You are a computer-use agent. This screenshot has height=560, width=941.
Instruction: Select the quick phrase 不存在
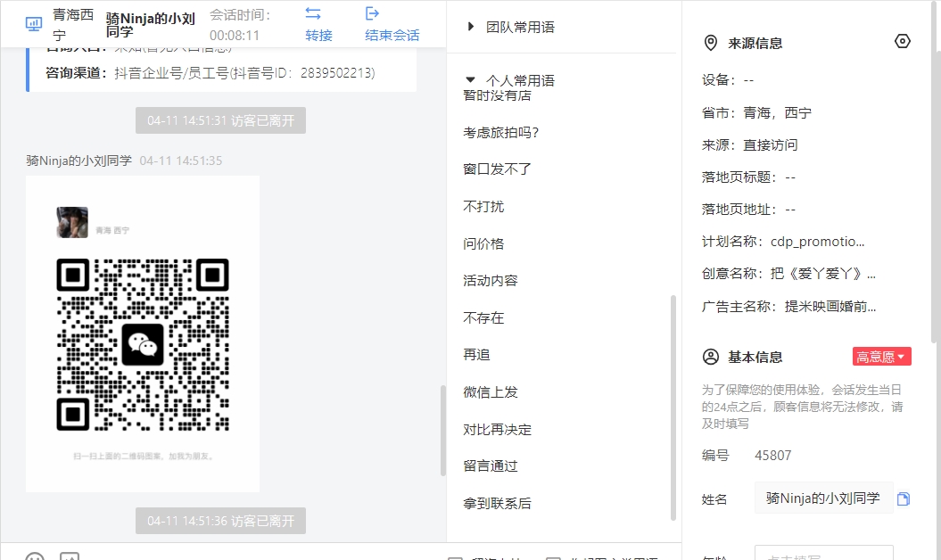tap(483, 317)
